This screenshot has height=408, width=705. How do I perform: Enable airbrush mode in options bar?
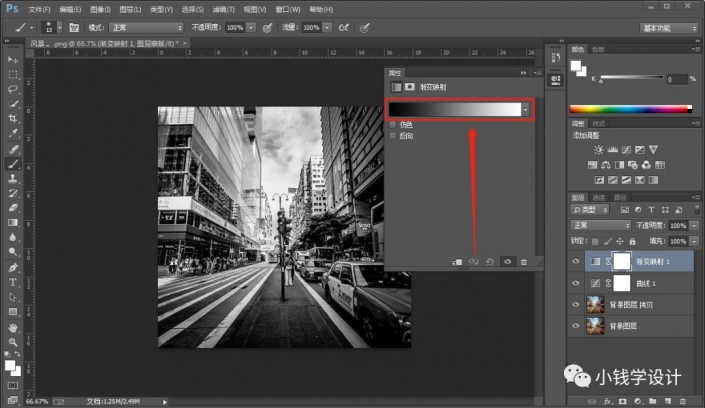[x=344, y=28]
